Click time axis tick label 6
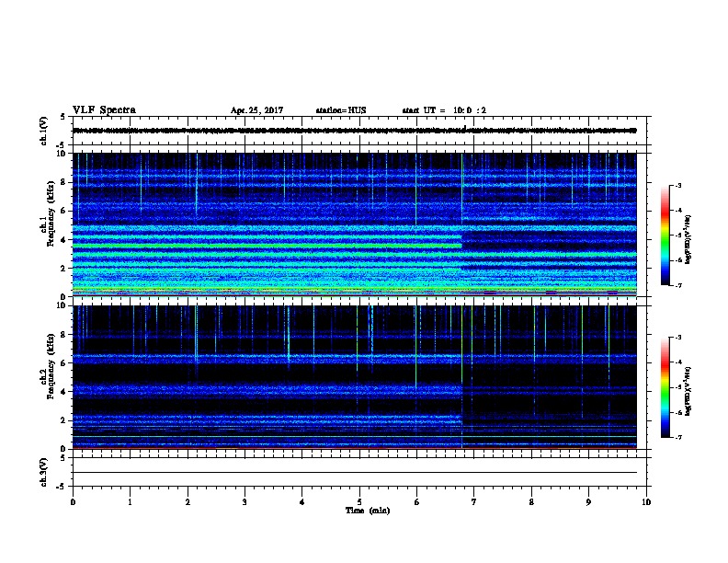The image size is (728, 563). tap(417, 502)
